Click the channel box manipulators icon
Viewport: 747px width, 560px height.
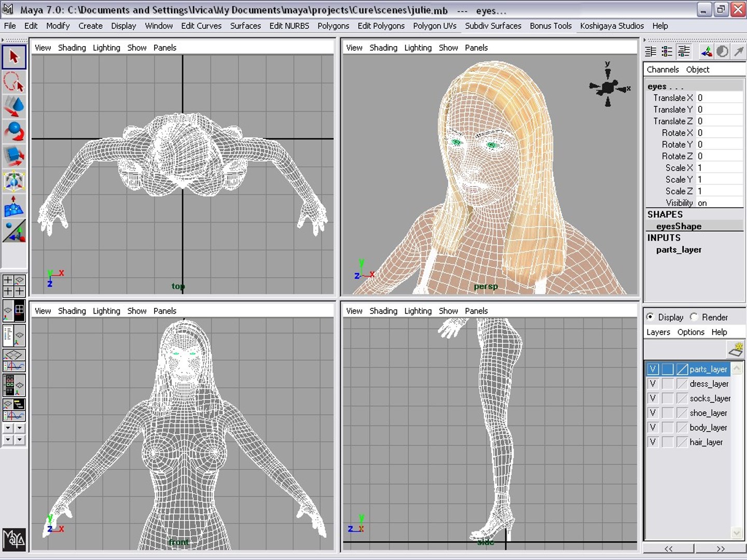707,51
